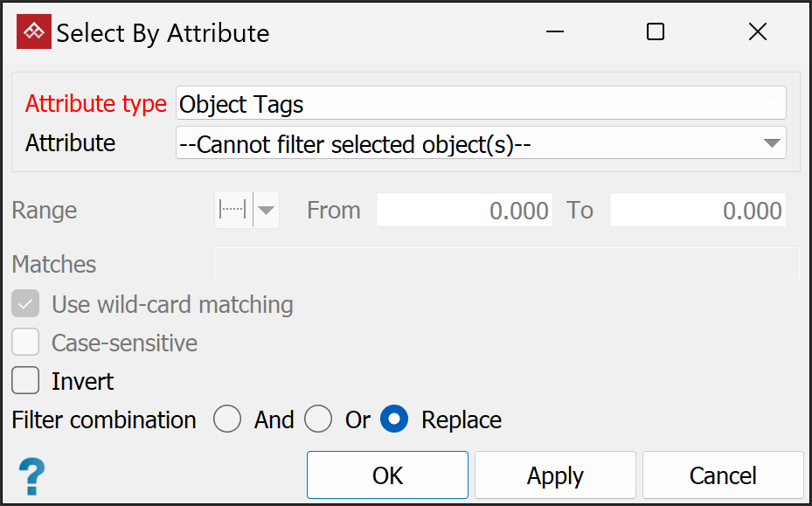Image resolution: width=812 pixels, height=506 pixels.
Task: Select the And filter combination
Action: tap(227, 419)
